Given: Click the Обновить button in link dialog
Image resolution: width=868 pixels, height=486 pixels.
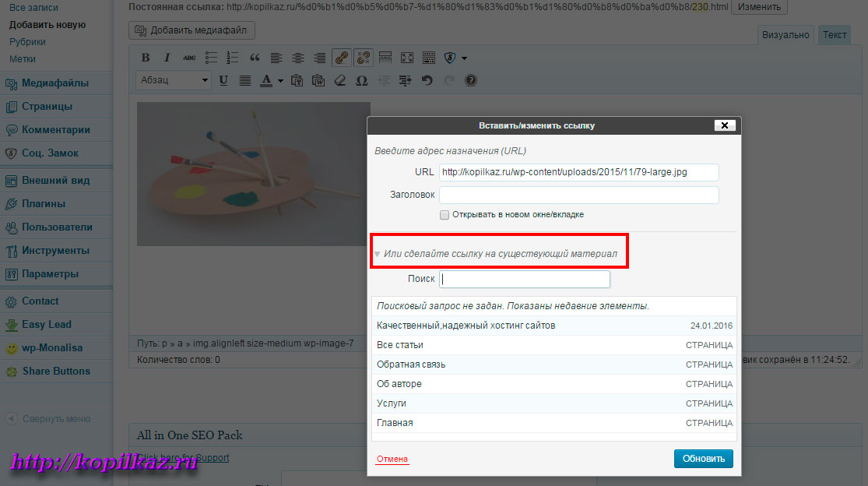Looking at the screenshot, I should tap(704, 458).
